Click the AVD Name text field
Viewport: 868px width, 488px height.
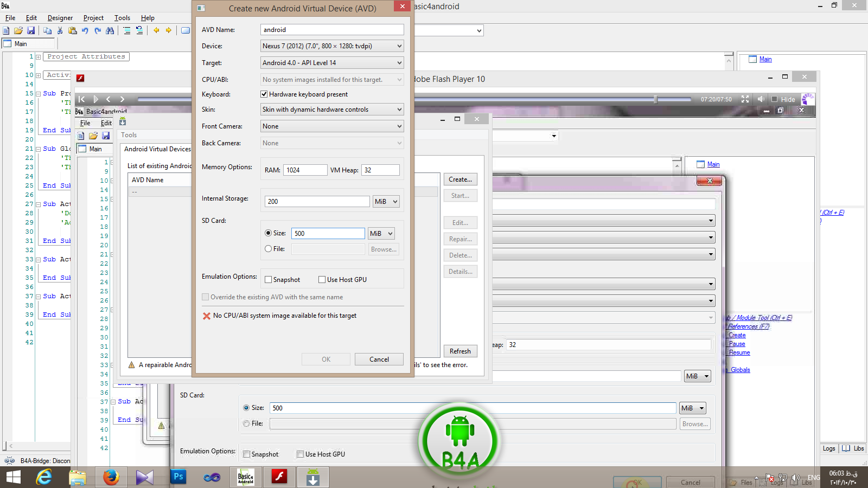332,30
